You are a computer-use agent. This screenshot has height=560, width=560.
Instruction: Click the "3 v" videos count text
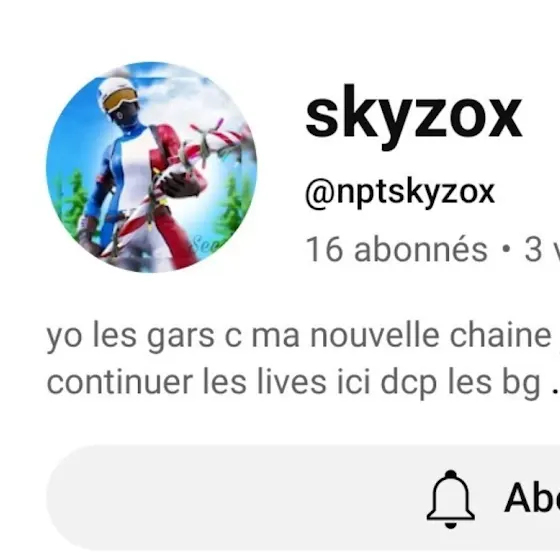542,249
